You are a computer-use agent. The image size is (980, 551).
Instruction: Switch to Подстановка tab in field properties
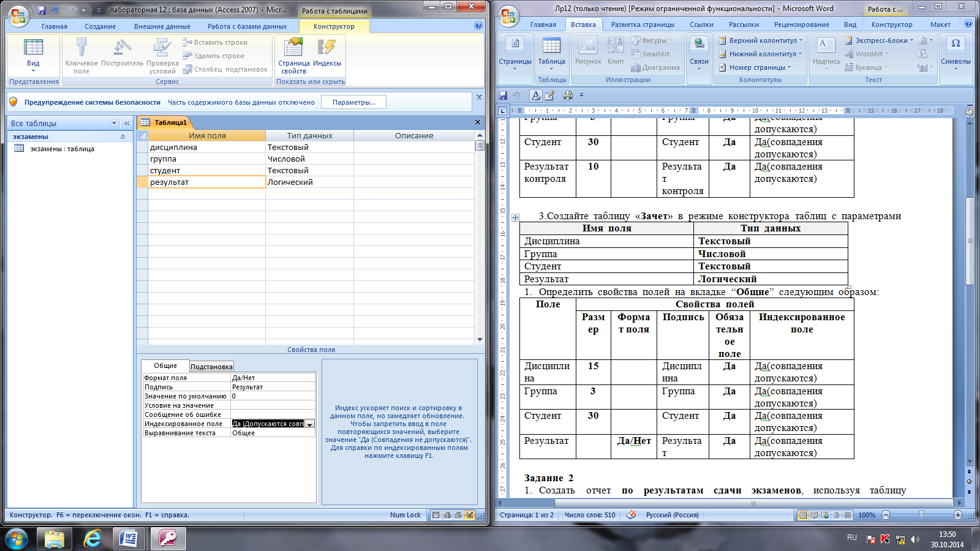(211, 367)
